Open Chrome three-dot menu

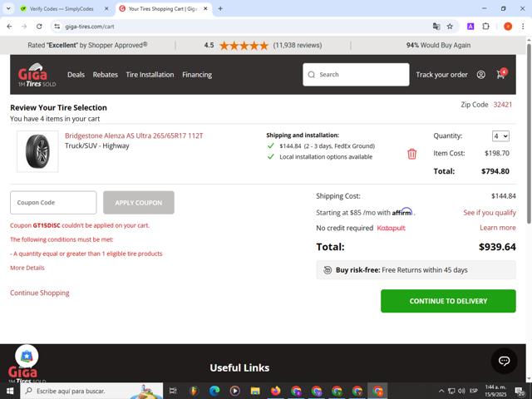click(523, 27)
